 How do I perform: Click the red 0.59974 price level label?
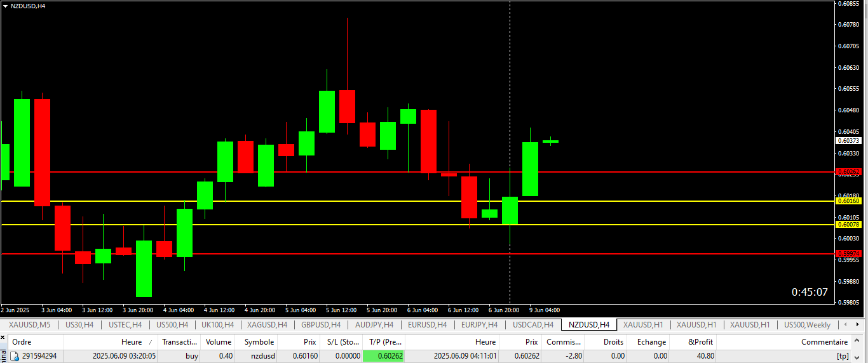click(x=849, y=253)
